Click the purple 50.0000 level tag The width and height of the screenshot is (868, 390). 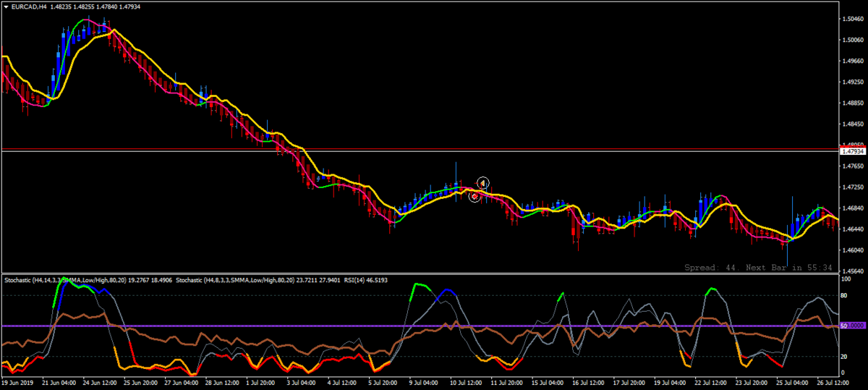(854, 326)
